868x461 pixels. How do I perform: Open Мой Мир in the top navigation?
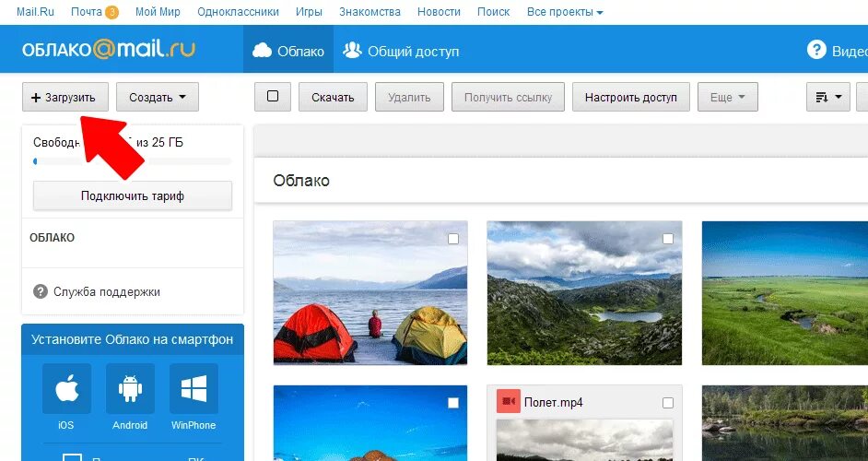[158, 12]
